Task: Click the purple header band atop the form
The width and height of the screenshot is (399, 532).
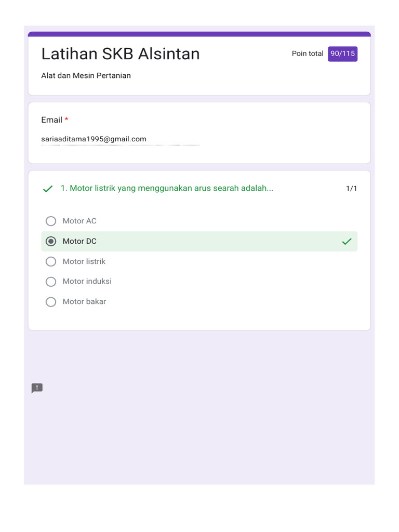Action: [199, 34]
